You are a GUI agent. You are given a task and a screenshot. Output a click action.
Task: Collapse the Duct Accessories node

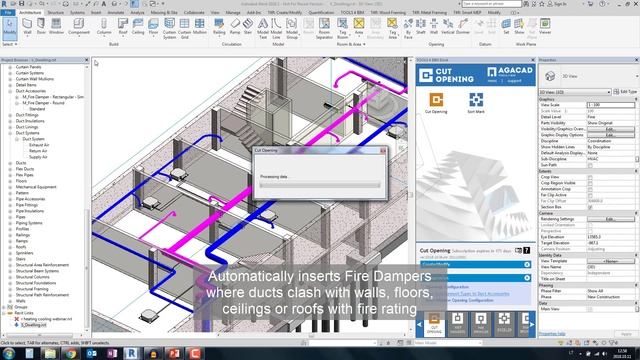10,91
